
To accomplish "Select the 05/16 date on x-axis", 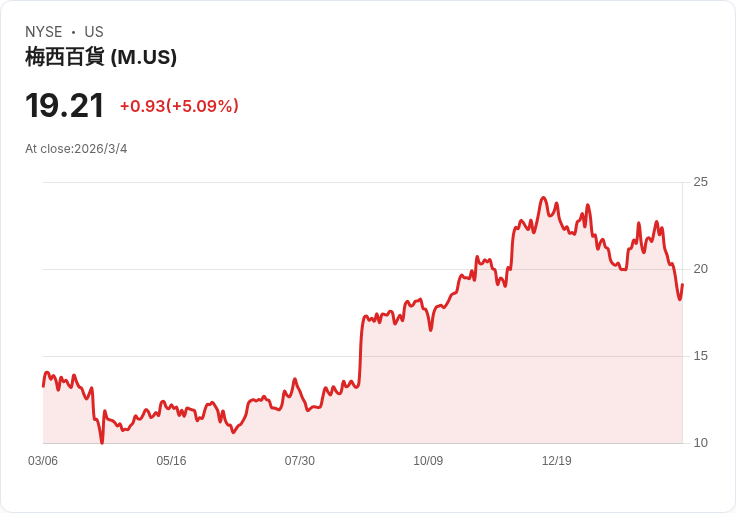I will (x=171, y=461).
